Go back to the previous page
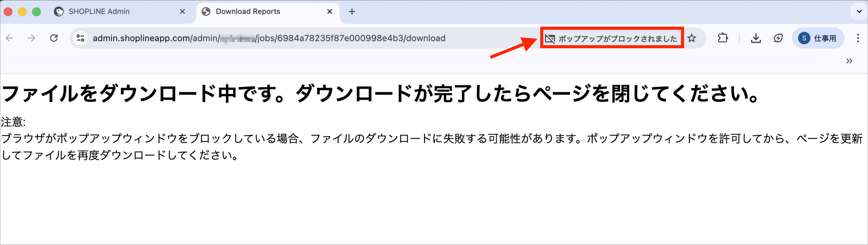Image resolution: width=868 pixels, height=245 pixels. click(10, 38)
